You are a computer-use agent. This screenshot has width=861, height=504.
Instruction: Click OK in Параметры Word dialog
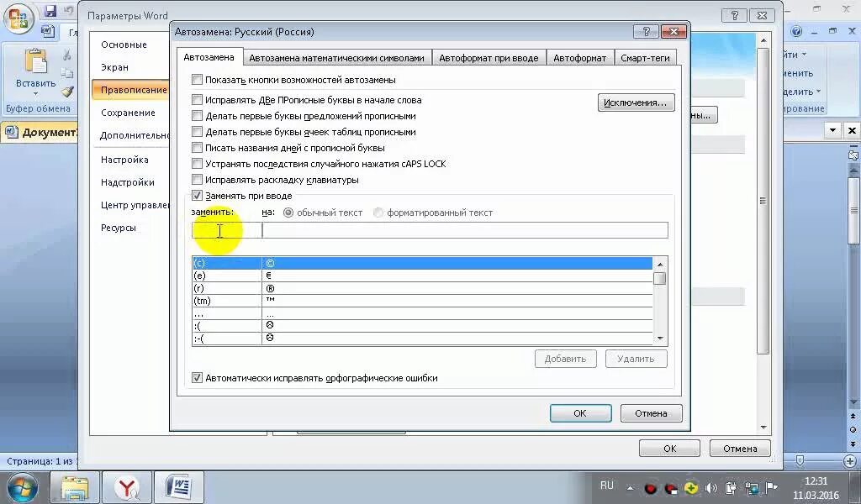670,449
